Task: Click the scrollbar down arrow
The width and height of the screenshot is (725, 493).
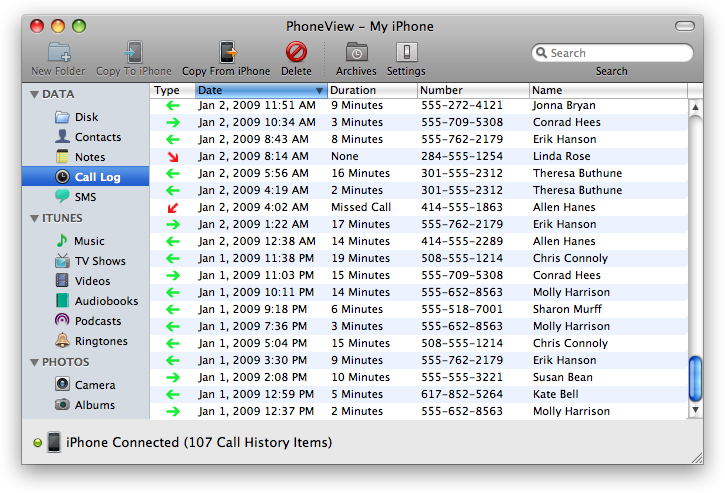Action: pos(695,410)
